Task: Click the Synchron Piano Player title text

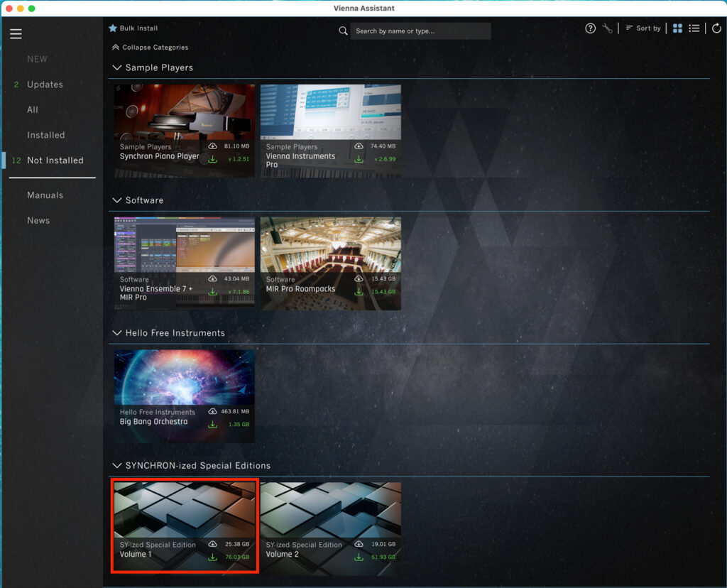Action: 160,156
